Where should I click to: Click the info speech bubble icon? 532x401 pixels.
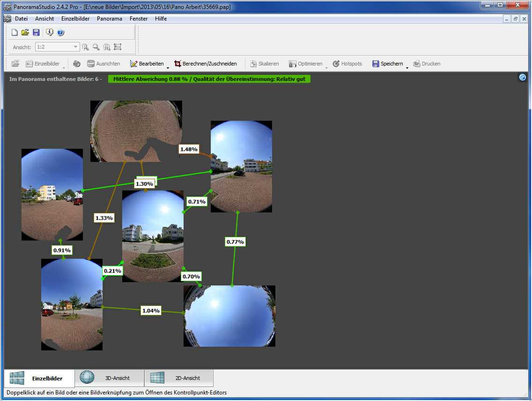(x=50, y=33)
